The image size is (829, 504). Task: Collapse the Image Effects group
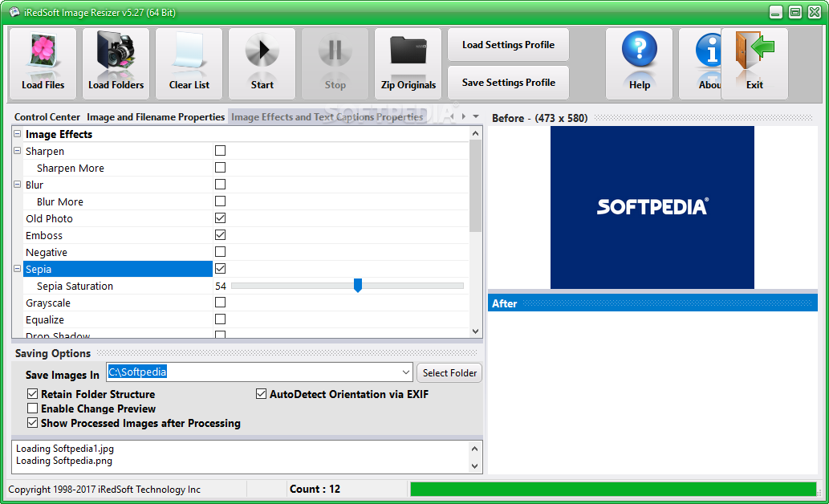[18, 134]
